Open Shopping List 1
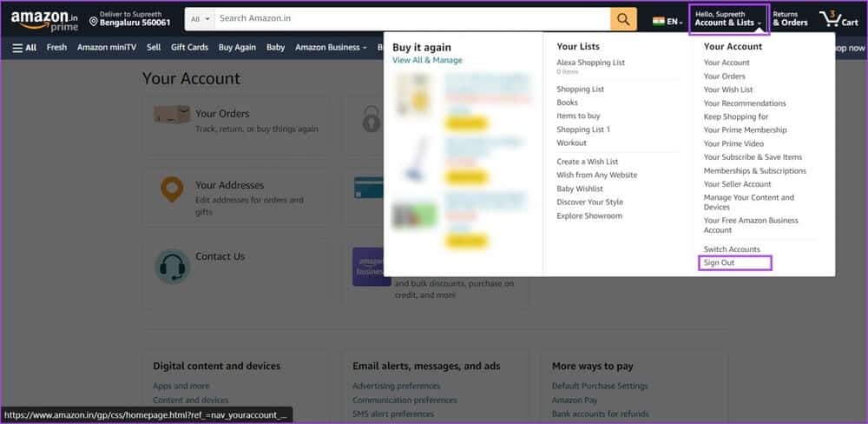The height and width of the screenshot is (424, 868). [583, 129]
